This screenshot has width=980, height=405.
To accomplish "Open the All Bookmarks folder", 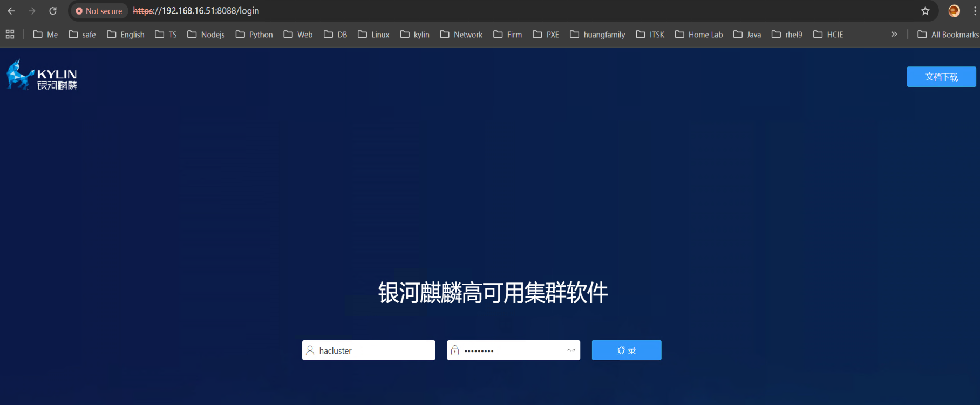I will tap(948, 35).
